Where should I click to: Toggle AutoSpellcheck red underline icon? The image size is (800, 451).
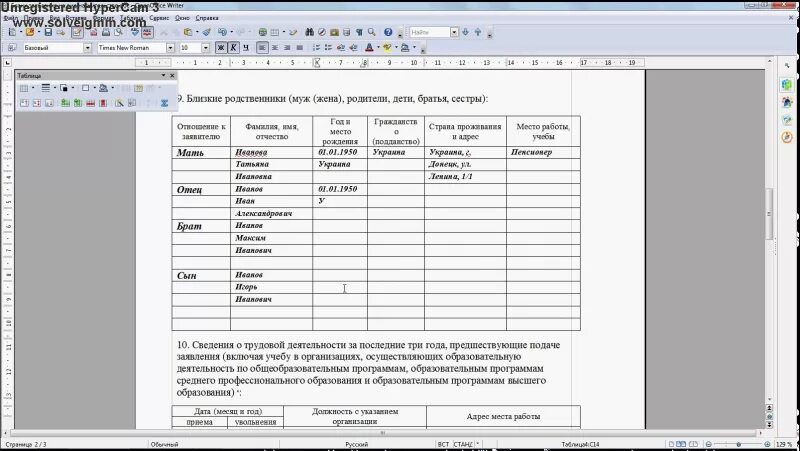(x=147, y=32)
